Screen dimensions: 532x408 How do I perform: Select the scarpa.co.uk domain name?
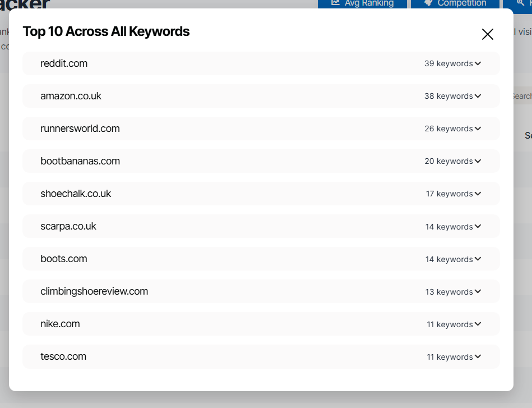pyautogui.click(x=68, y=227)
